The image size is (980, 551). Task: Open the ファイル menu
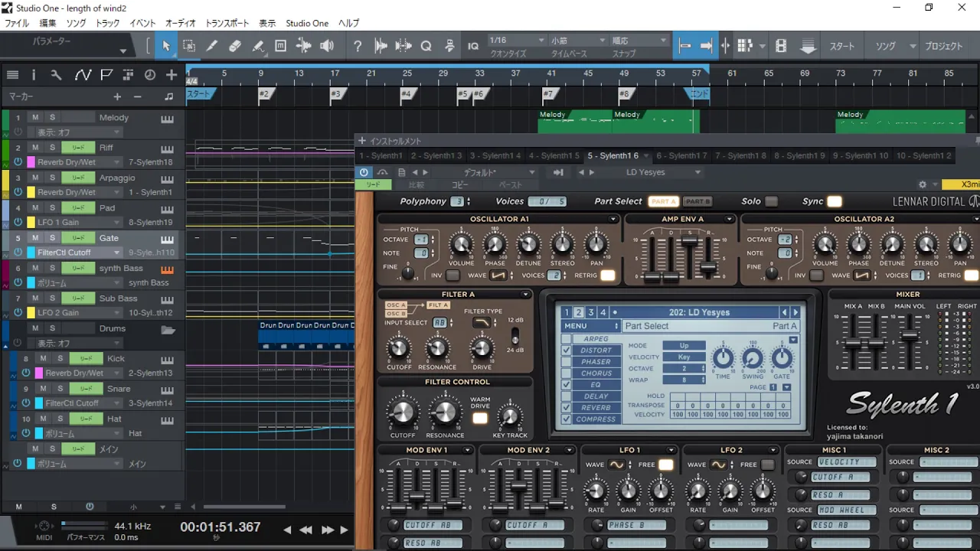coord(17,24)
